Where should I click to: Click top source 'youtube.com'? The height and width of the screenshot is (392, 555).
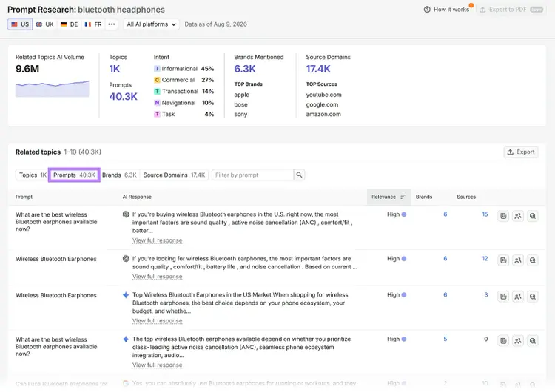tap(324, 95)
